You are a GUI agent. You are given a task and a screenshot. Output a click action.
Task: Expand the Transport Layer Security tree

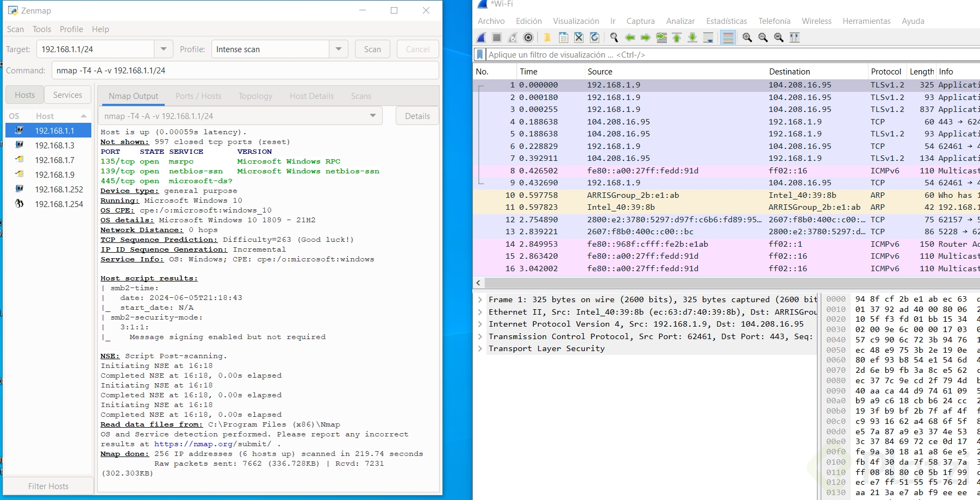pyautogui.click(x=480, y=349)
